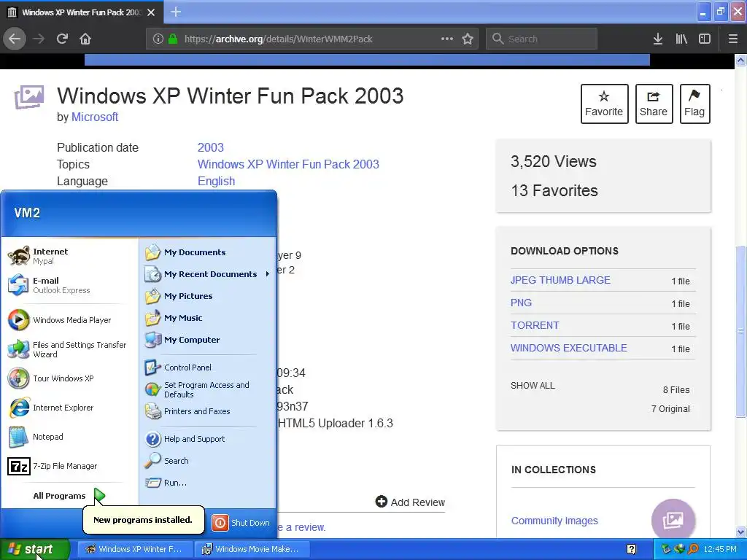Screen dimensions: 747x560
Task: Open a new browser tab
Action: pos(176,12)
